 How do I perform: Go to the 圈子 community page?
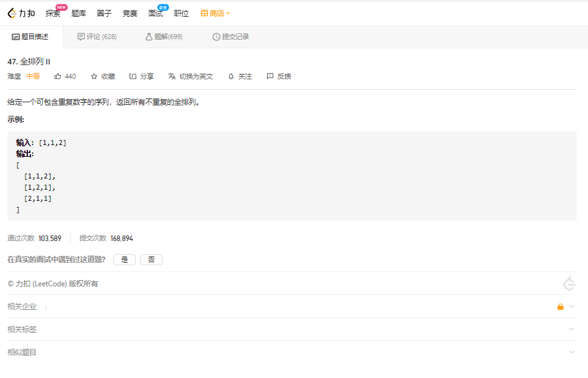click(104, 14)
